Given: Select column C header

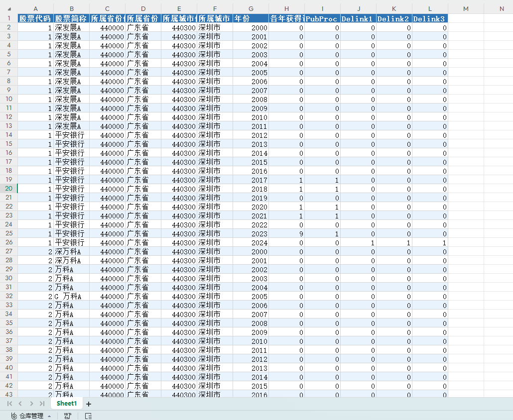Looking at the screenshot, I should [x=107, y=9].
